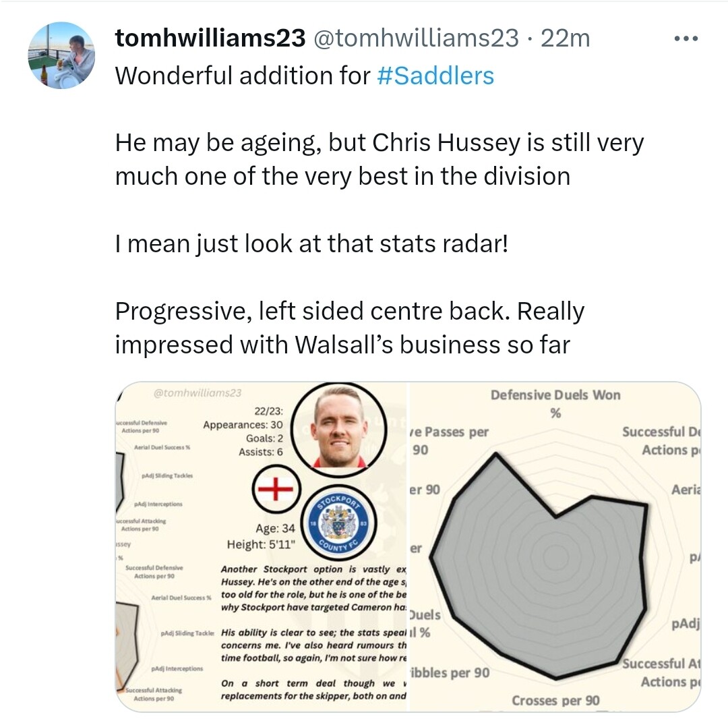Screen dimensions: 728x725
Task: Follow the #Saddlers hashtag link
Action: coord(435,76)
